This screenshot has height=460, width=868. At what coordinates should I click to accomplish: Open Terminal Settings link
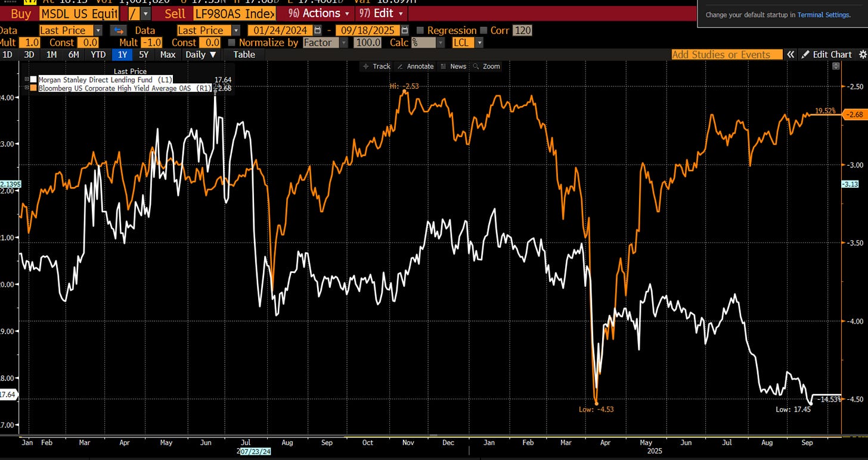(x=823, y=14)
